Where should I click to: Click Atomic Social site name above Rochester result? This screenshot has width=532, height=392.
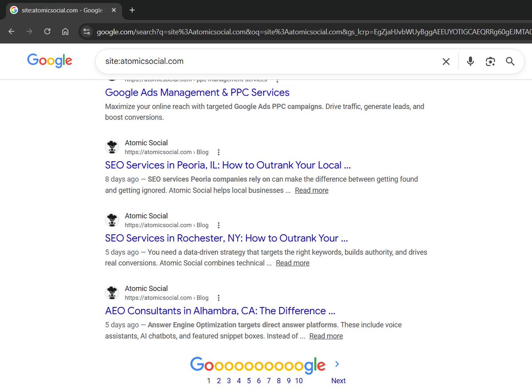tap(146, 216)
